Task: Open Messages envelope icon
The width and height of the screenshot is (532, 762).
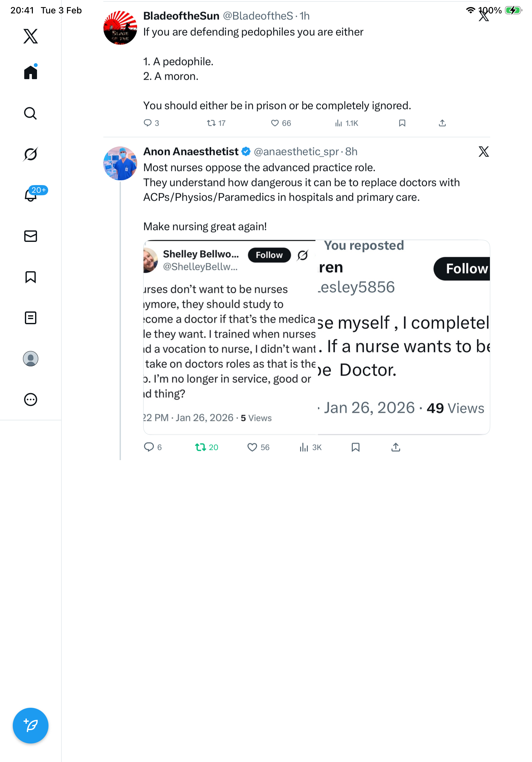Action: pos(31,236)
